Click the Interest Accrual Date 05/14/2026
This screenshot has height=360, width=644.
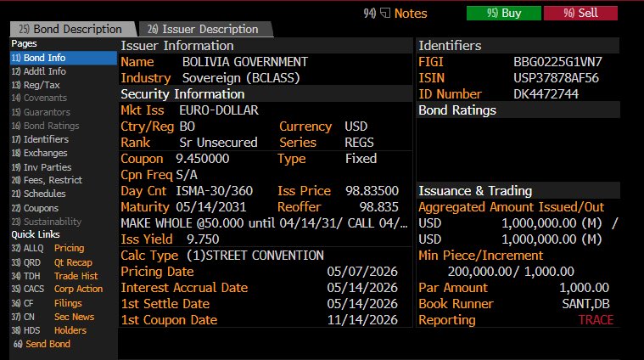pyautogui.click(x=362, y=288)
